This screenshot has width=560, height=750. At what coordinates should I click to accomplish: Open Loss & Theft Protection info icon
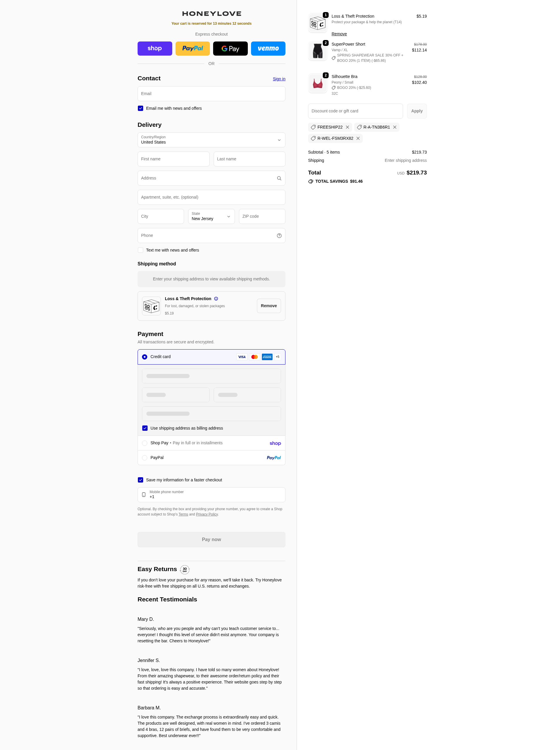[x=216, y=299]
